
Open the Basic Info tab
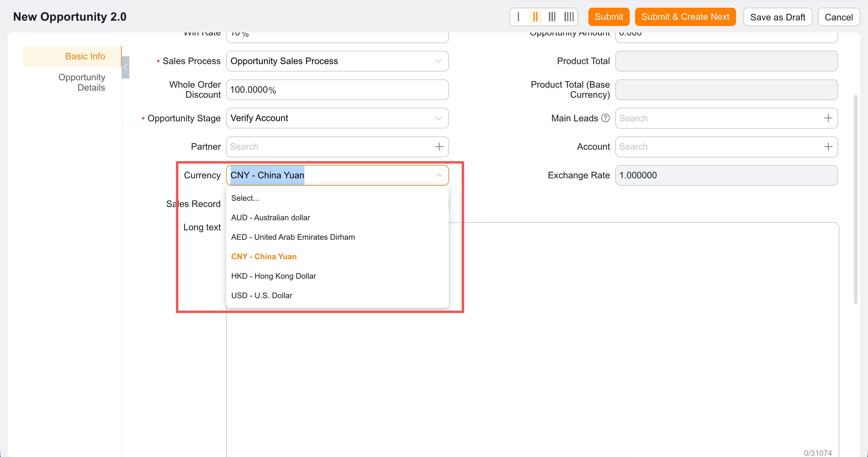72,56
